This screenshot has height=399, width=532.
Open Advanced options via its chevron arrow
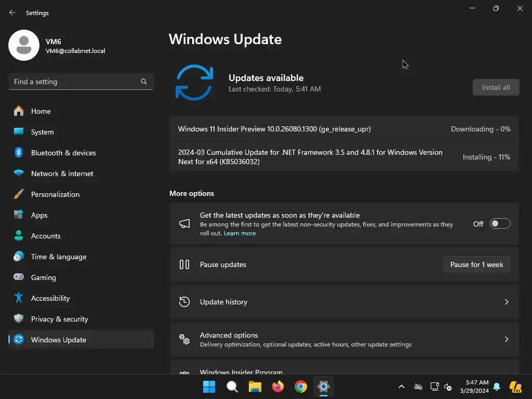(x=506, y=339)
